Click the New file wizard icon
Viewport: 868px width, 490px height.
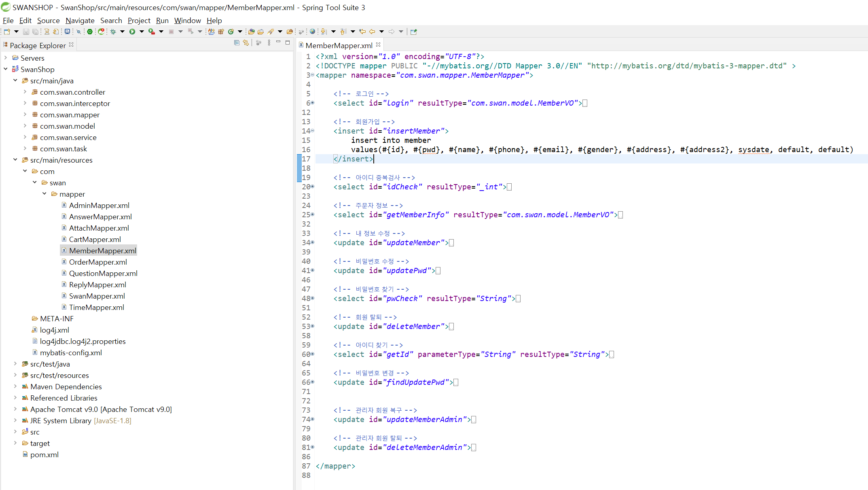tap(7, 32)
